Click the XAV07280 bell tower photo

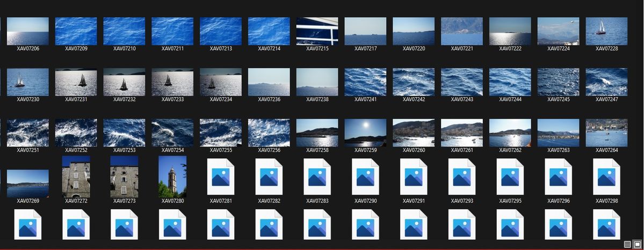173,177
